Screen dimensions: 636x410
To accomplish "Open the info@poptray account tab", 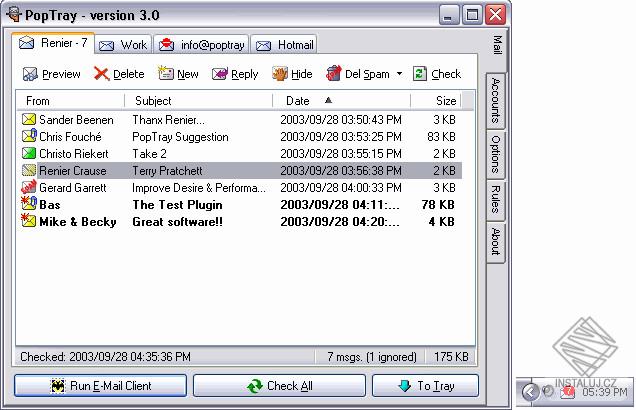I will coord(201,45).
